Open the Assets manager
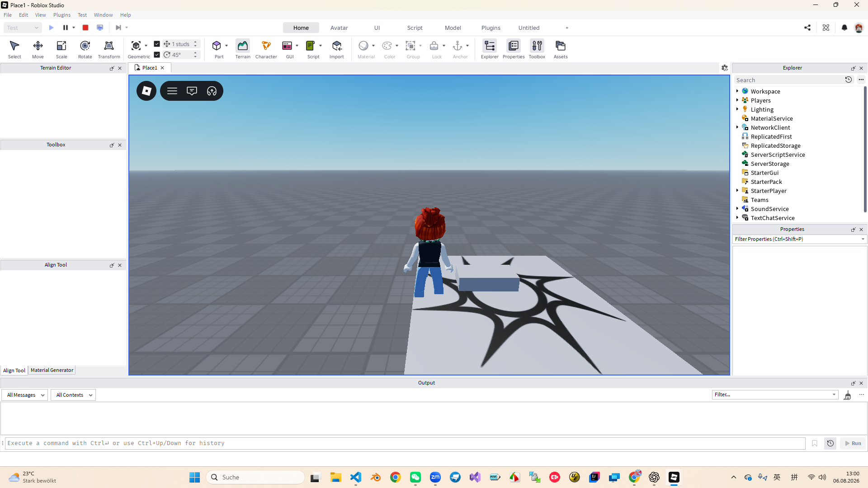Image resolution: width=868 pixels, height=488 pixels. [x=561, y=49]
